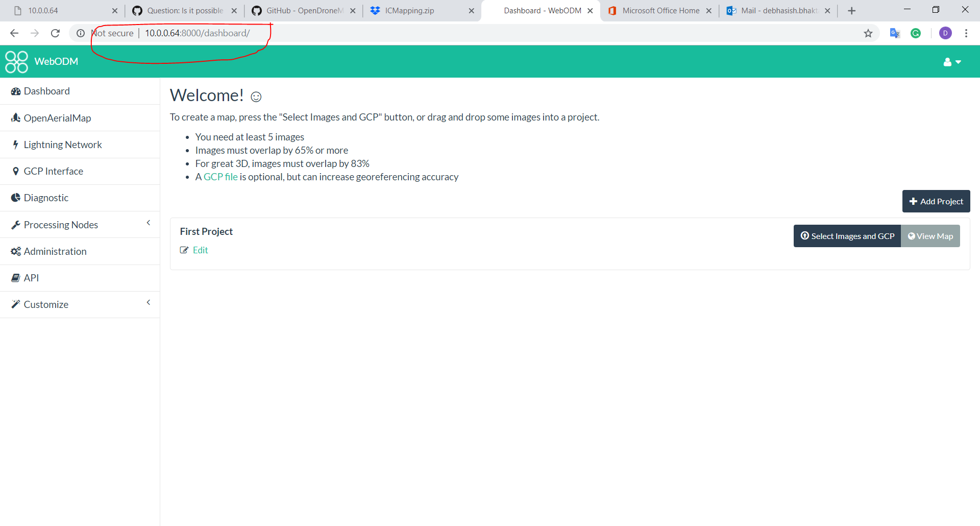This screenshot has width=980, height=526.
Task: Open the Administration section
Action: 55,251
